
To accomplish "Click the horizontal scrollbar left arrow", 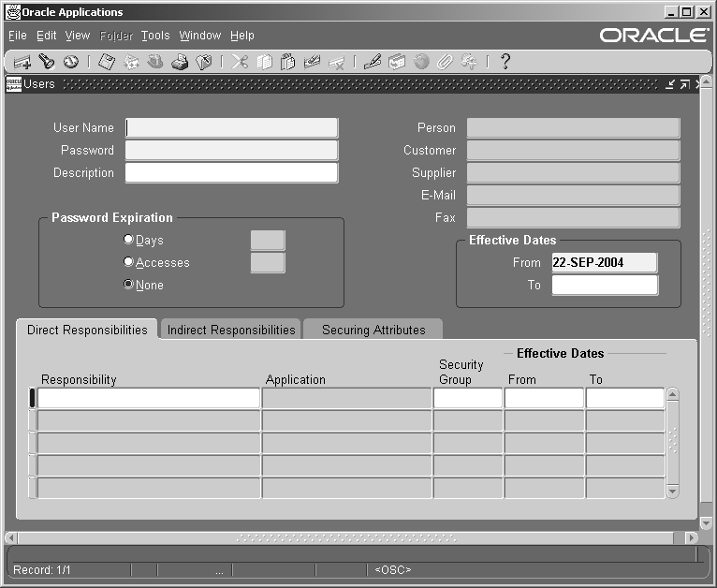I will coord(11,537).
